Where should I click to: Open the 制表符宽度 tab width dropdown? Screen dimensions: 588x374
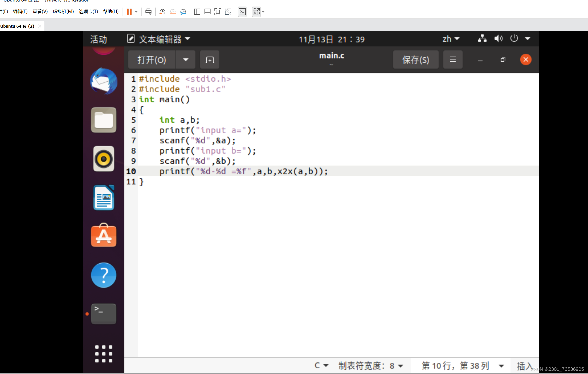click(x=371, y=366)
